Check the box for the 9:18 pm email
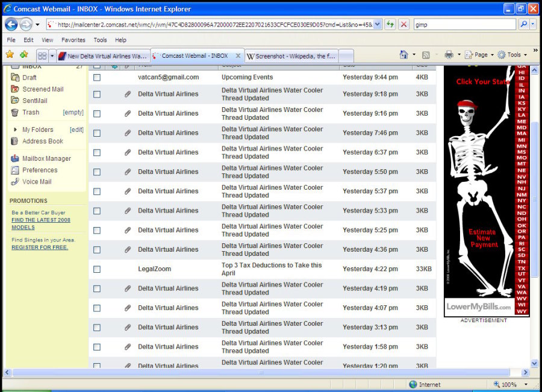Image resolution: width=542 pixels, height=392 pixels. click(97, 95)
